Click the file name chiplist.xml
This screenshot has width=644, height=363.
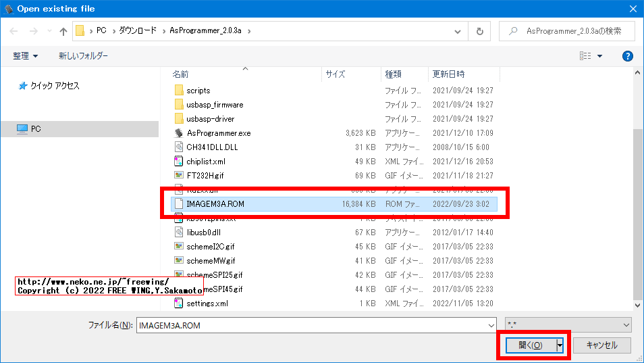pos(206,162)
